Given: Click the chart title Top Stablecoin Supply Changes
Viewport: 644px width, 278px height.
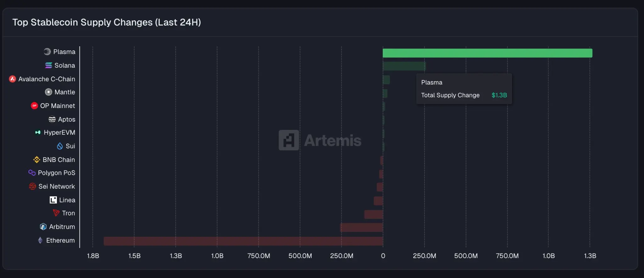Looking at the screenshot, I should pos(107,22).
